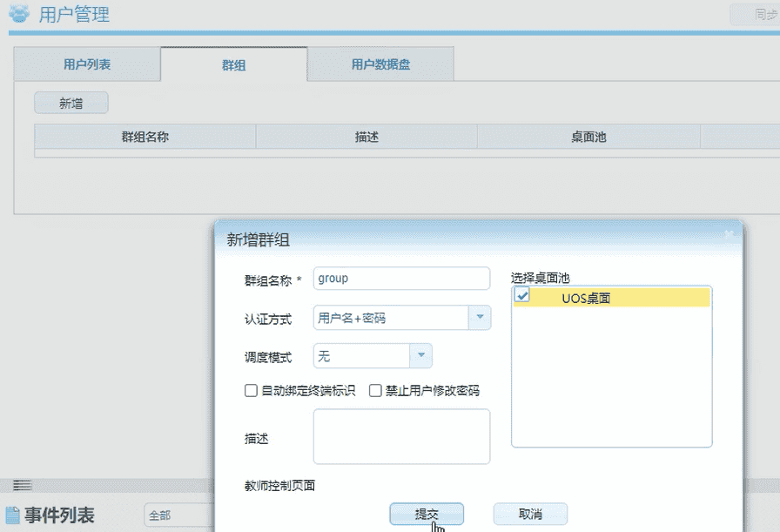Check the 禁止用户修改密码 option
Viewport: 780px width, 532px height.
(x=374, y=390)
